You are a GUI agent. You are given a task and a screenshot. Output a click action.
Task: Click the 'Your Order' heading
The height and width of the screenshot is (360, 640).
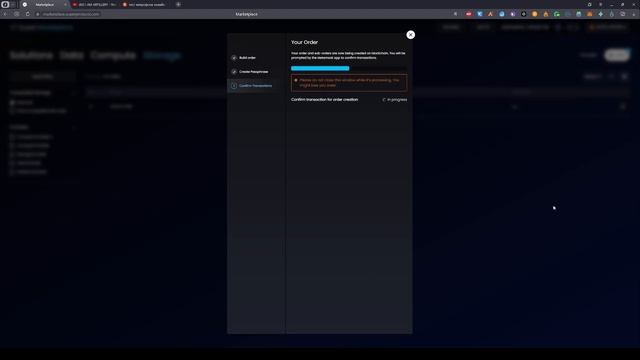point(304,42)
